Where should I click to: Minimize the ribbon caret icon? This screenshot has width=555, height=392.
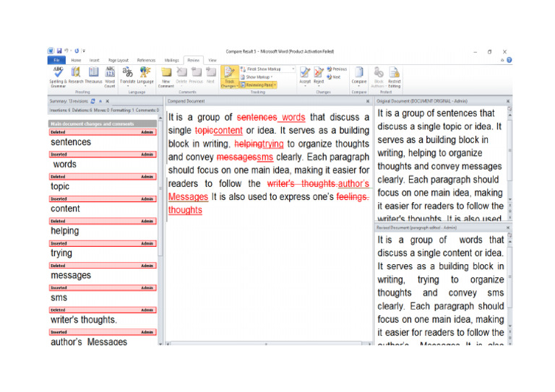[x=502, y=60]
